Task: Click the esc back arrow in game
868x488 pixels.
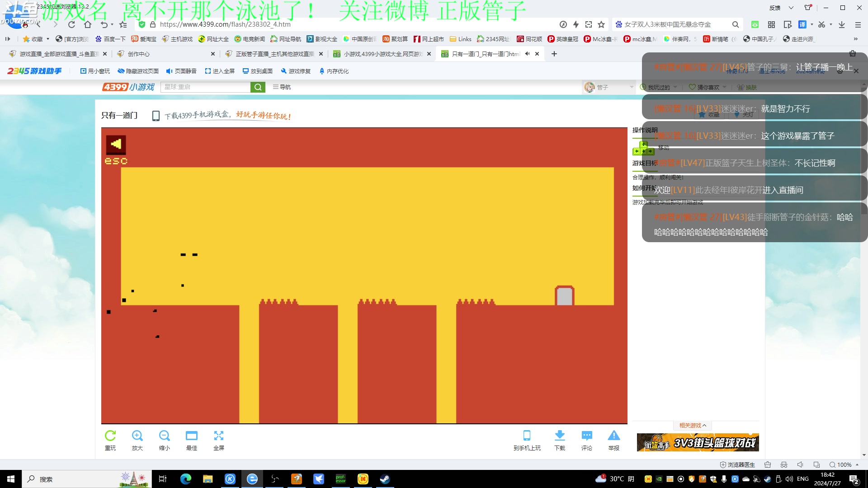Action: pyautogui.click(x=116, y=144)
